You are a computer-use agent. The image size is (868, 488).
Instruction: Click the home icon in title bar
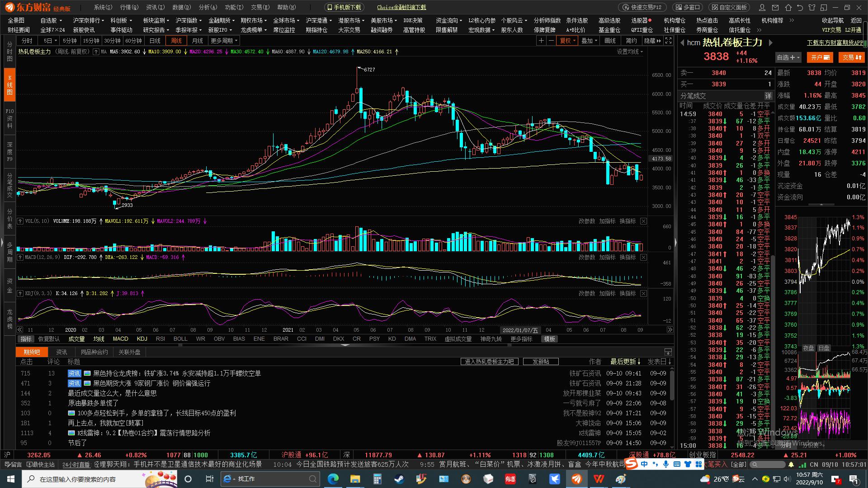[x=788, y=7]
